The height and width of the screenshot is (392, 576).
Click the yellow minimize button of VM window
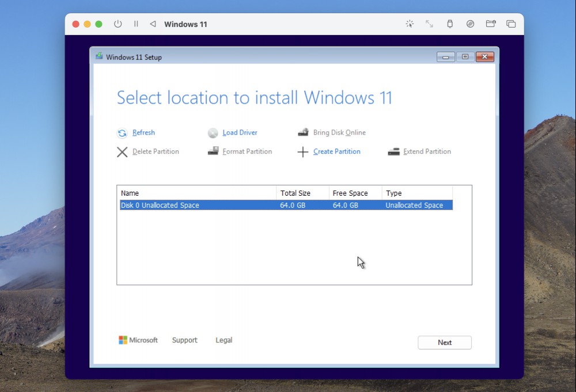click(87, 24)
